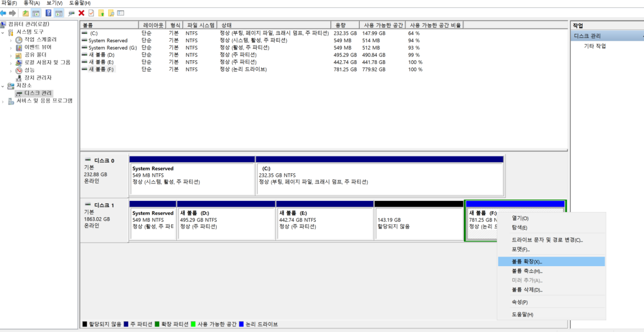Collapse the 시스템 도구 tree node
Viewport: 644px width, 332px height.
[x=3, y=32]
